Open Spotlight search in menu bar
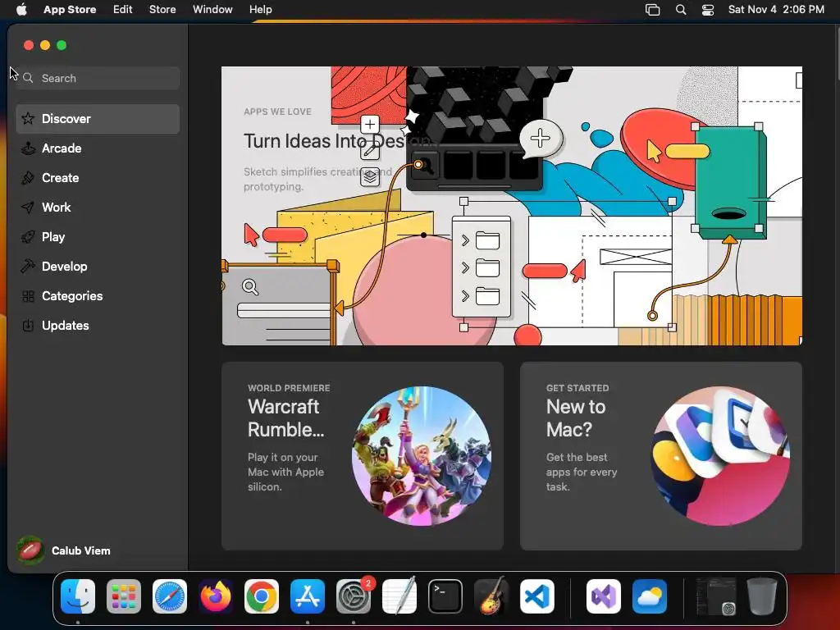 point(681,10)
